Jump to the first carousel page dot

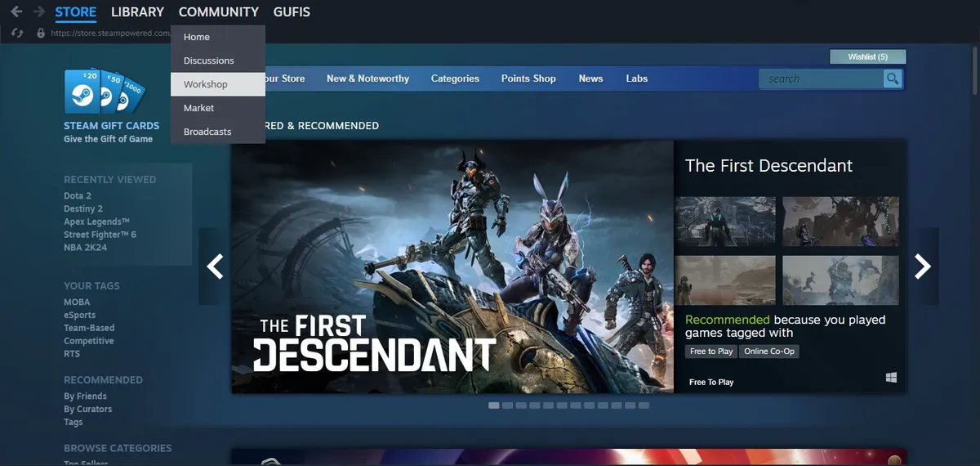point(494,405)
